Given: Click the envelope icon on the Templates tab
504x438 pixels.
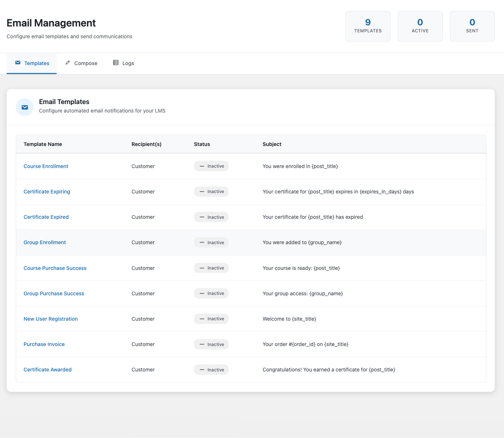Looking at the screenshot, I should click(x=17, y=63).
